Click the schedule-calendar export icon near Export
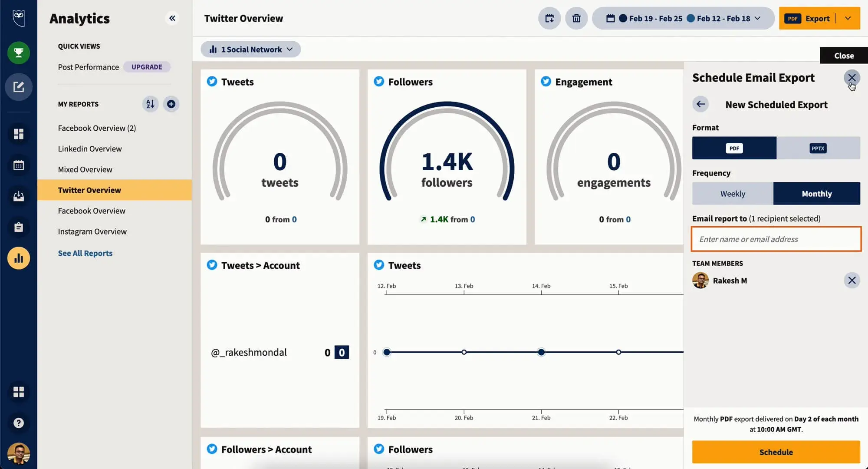The height and width of the screenshot is (469, 868). click(549, 18)
